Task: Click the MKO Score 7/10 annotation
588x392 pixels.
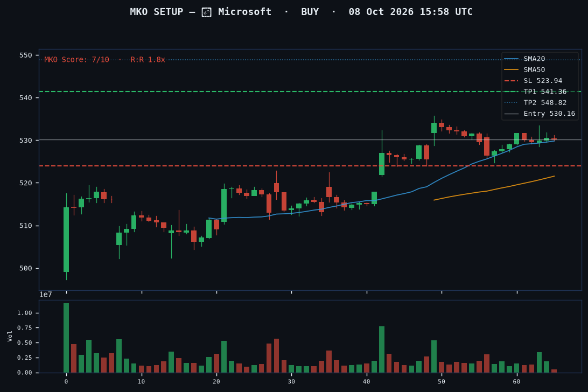Action: click(x=76, y=60)
